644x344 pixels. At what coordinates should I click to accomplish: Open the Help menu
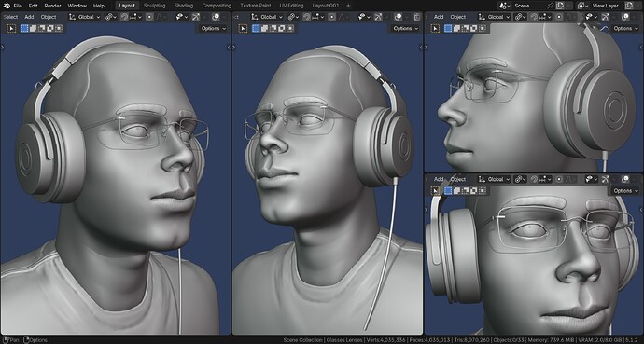click(99, 6)
